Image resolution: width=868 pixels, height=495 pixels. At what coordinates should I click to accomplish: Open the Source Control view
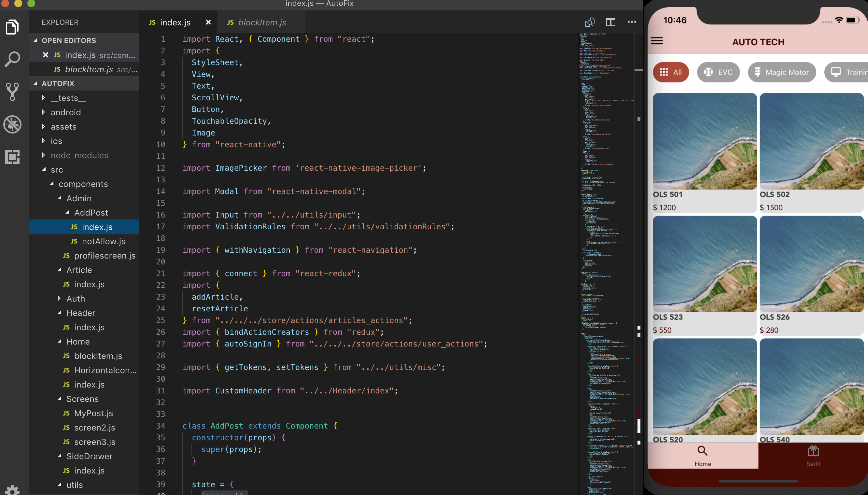(x=13, y=92)
